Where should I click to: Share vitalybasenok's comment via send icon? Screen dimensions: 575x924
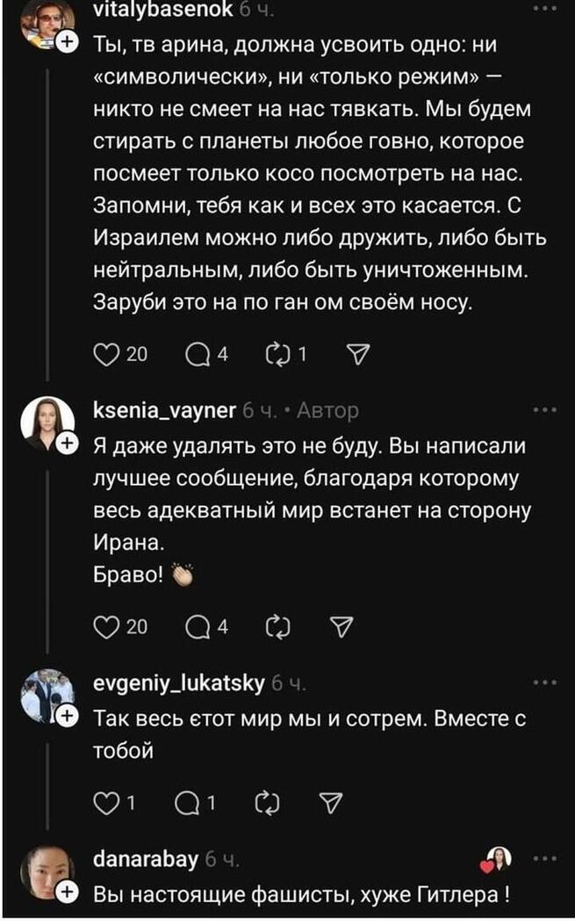358,354
